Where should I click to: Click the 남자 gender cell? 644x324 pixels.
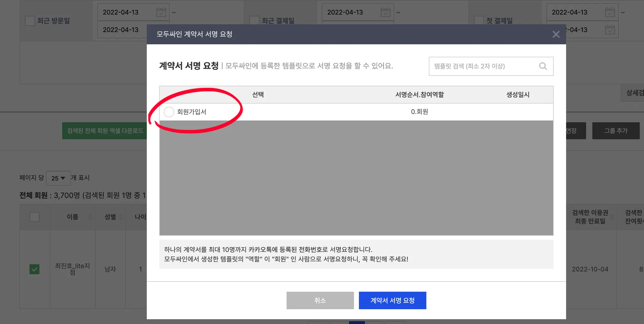(110, 269)
